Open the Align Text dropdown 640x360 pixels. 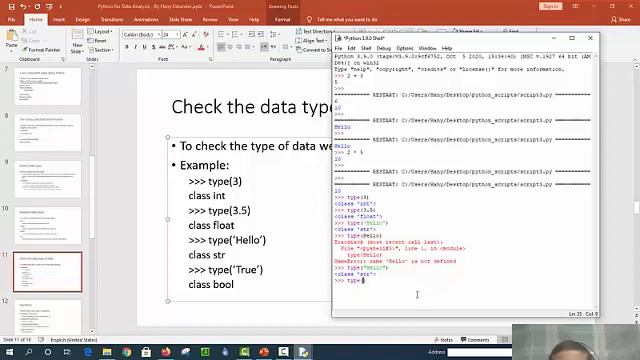tap(311, 41)
